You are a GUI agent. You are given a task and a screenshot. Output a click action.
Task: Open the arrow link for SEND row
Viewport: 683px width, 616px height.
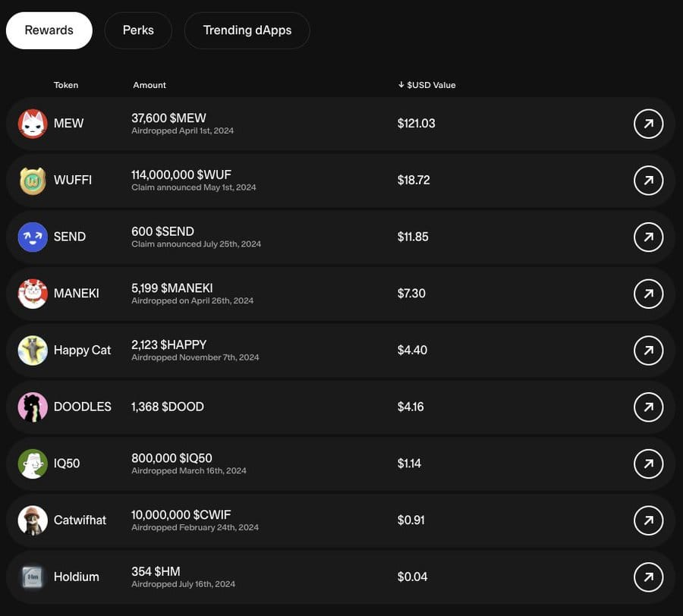pyautogui.click(x=648, y=237)
